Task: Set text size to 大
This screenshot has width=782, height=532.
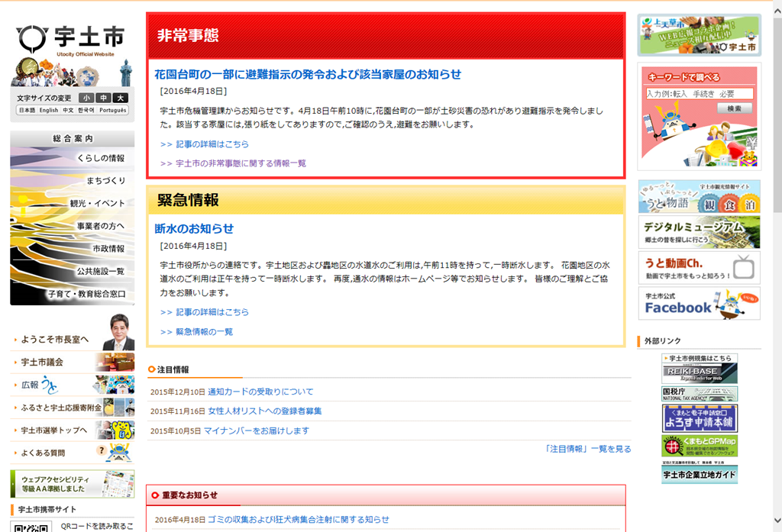Action: (121, 98)
